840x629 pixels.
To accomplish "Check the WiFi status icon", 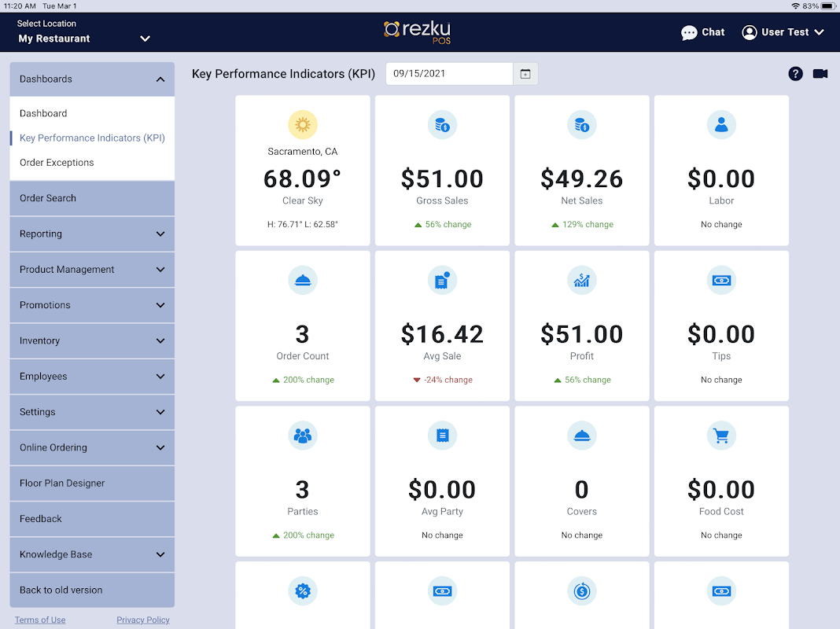I will (x=795, y=6).
